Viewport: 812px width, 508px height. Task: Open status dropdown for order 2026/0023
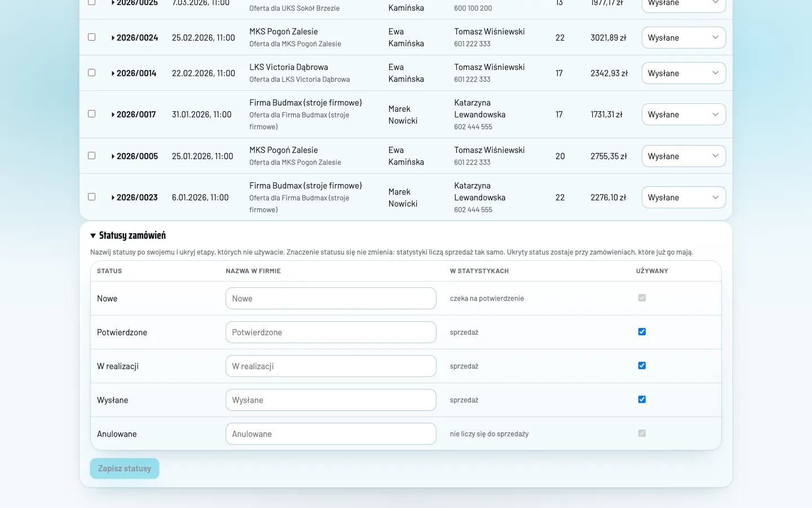click(x=684, y=198)
